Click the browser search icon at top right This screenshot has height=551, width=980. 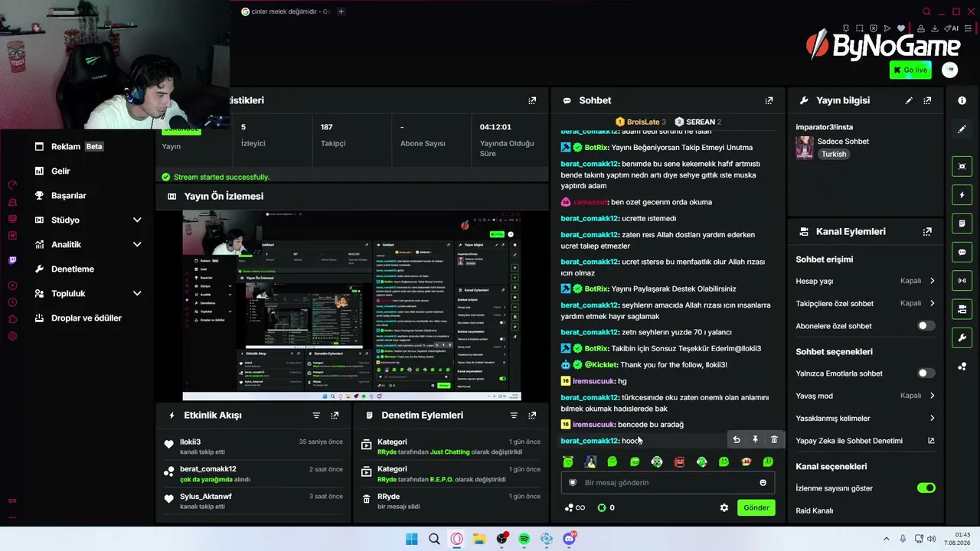click(x=926, y=11)
